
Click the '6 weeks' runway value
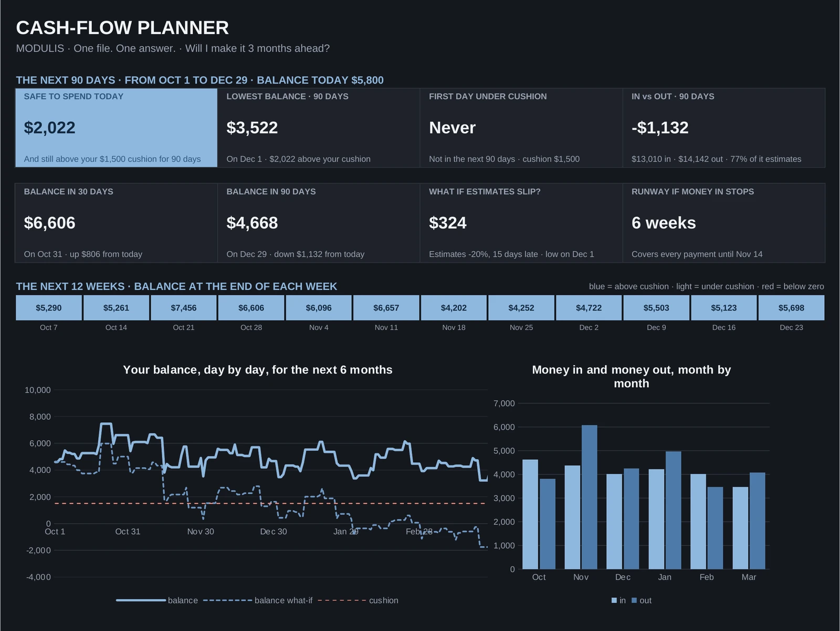[x=664, y=223]
